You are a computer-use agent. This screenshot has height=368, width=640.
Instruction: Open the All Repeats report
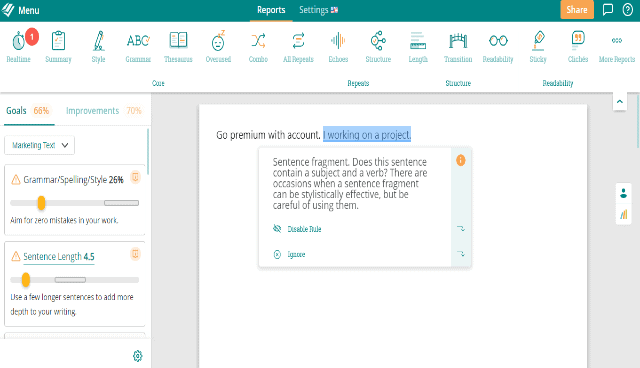click(x=298, y=46)
